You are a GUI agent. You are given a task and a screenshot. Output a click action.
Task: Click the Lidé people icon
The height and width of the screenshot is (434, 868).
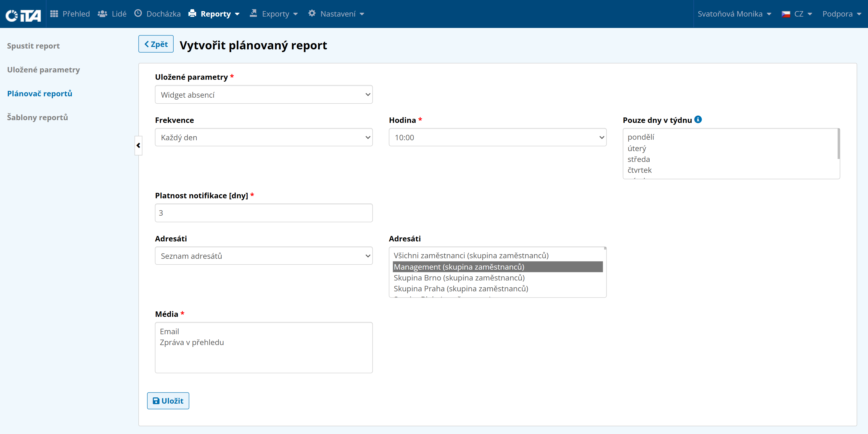pyautogui.click(x=102, y=14)
